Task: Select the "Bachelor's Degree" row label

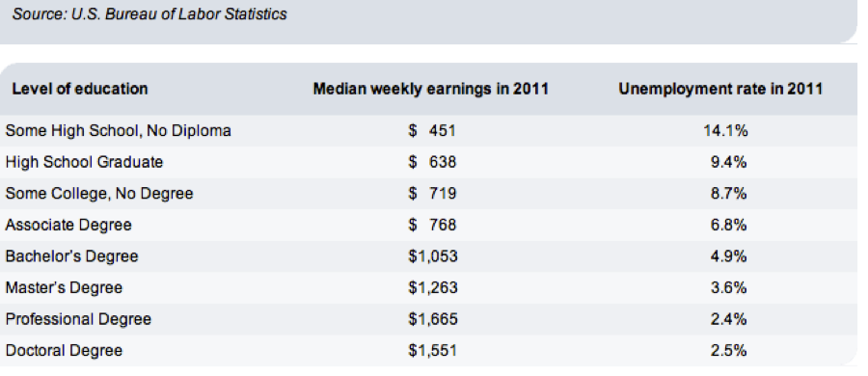Action: click(71, 256)
